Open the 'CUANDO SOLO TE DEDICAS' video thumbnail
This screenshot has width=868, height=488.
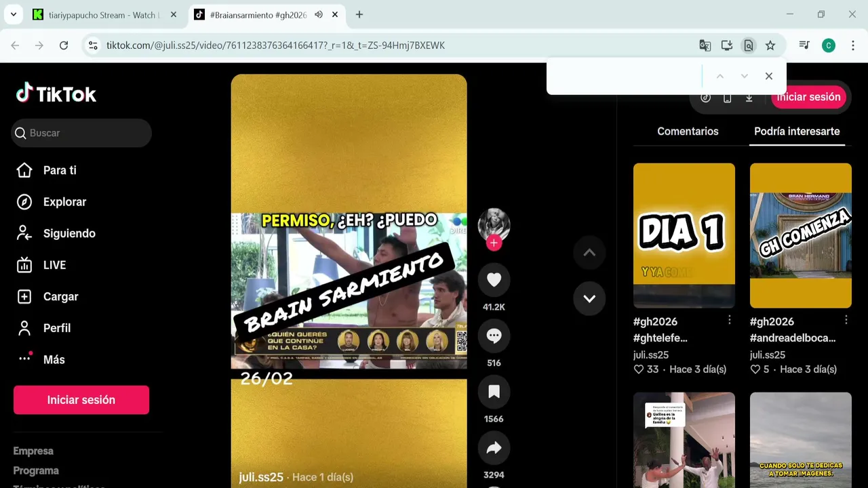(801, 440)
